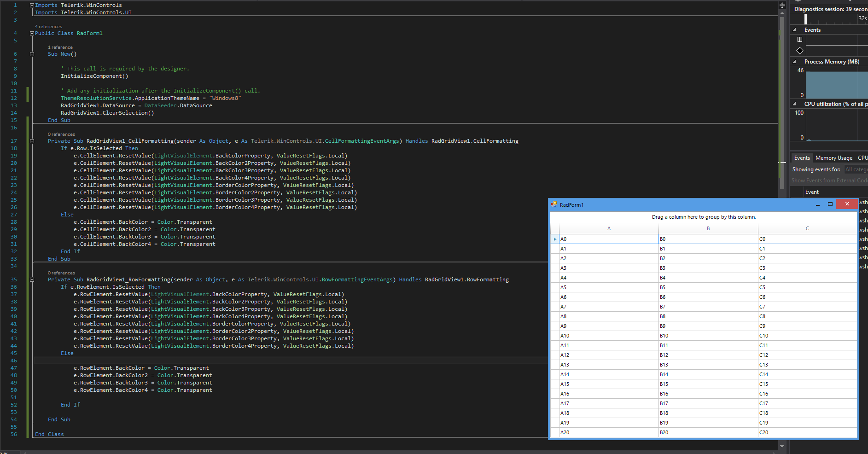Switch to the Events tab in diagnostics
The width and height of the screenshot is (868, 454).
802,158
